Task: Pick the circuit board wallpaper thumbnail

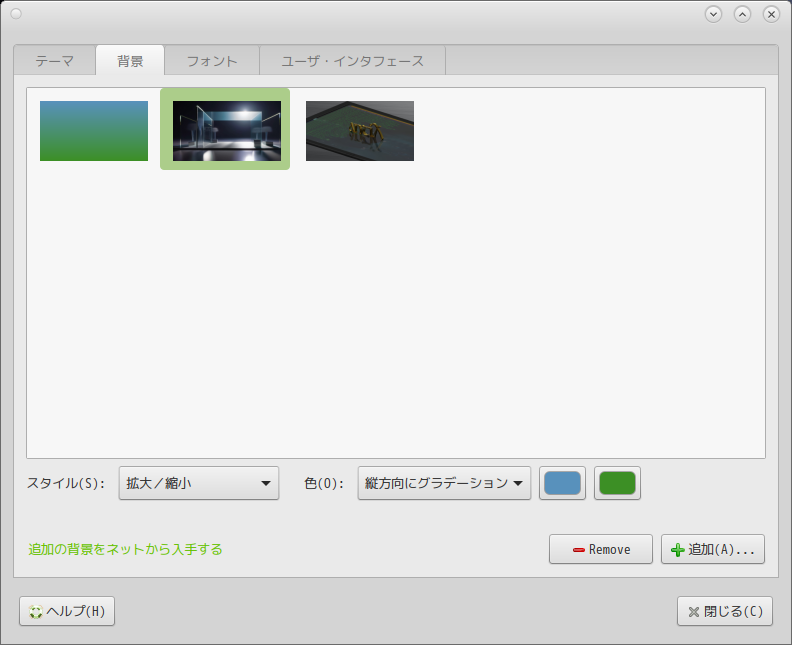Action: [360, 131]
